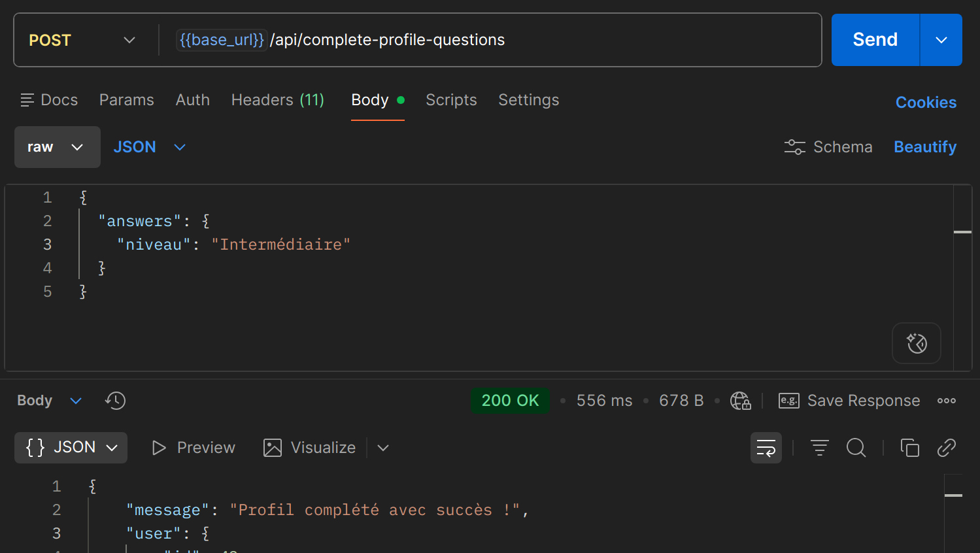Switch to the Params tab
The image size is (980, 553).
(x=127, y=100)
